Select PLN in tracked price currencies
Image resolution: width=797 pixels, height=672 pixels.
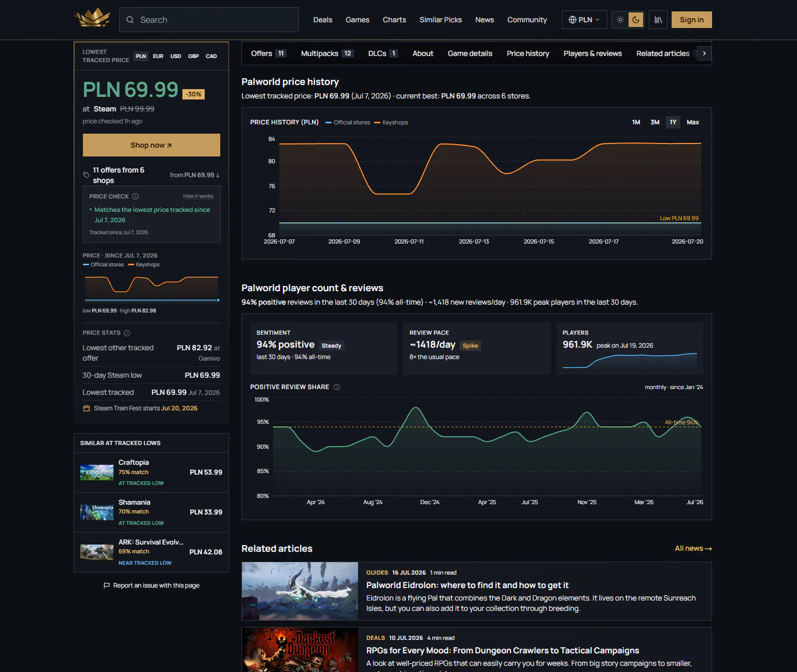(x=141, y=56)
